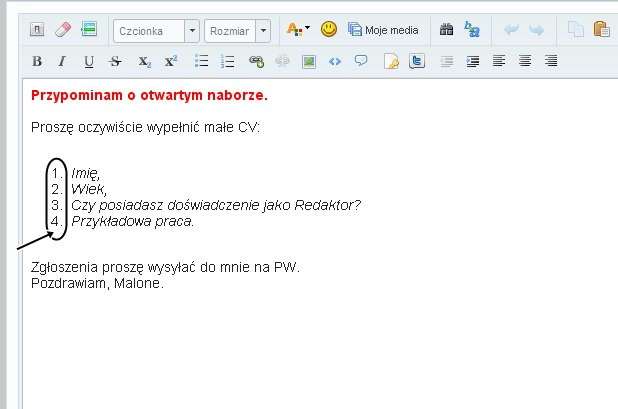
Task: Click the subscript icon
Action: pyautogui.click(x=144, y=61)
